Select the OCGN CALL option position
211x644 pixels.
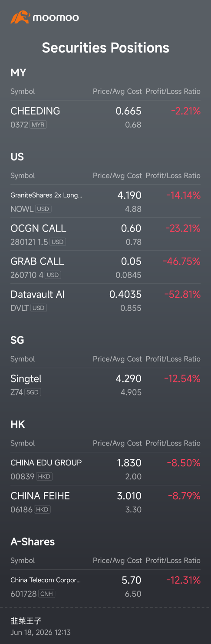105,235
